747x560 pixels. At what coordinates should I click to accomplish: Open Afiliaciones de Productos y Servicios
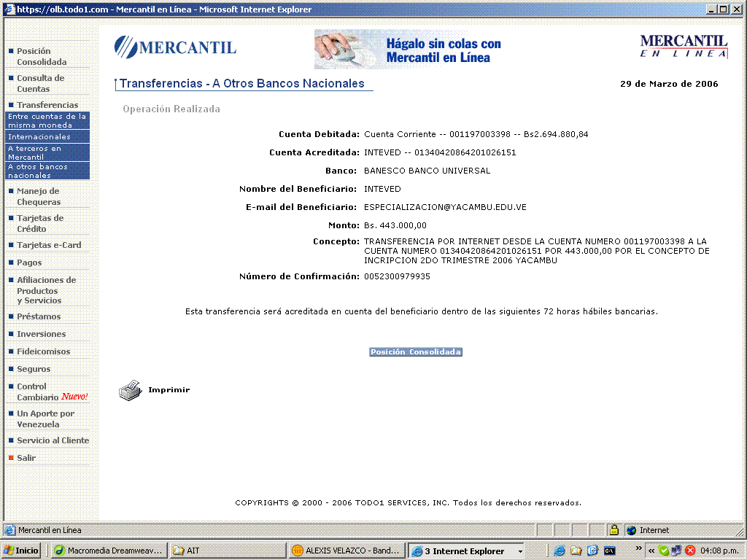[x=46, y=290]
